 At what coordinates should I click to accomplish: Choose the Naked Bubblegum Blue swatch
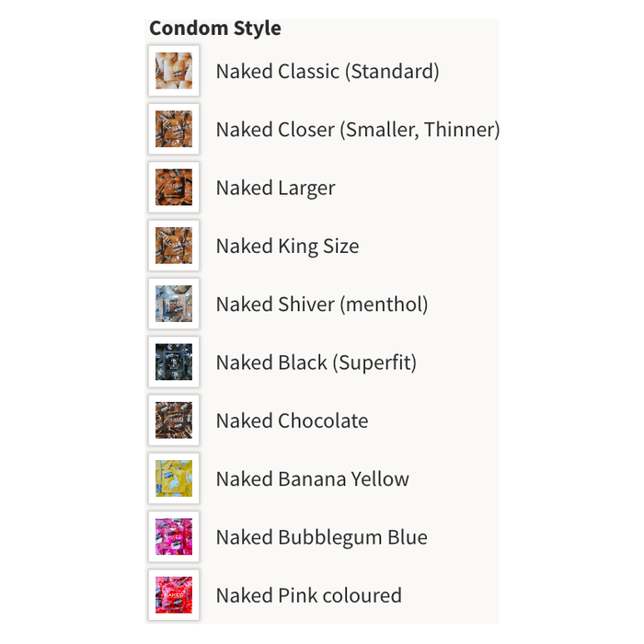(174, 537)
